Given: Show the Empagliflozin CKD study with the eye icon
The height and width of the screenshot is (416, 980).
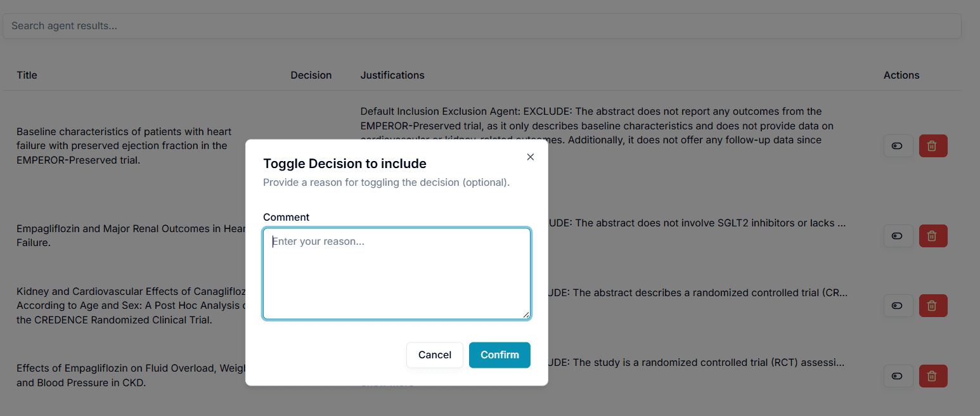Looking at the screenshot, I should pyautogui.click(x=898, y=375).
